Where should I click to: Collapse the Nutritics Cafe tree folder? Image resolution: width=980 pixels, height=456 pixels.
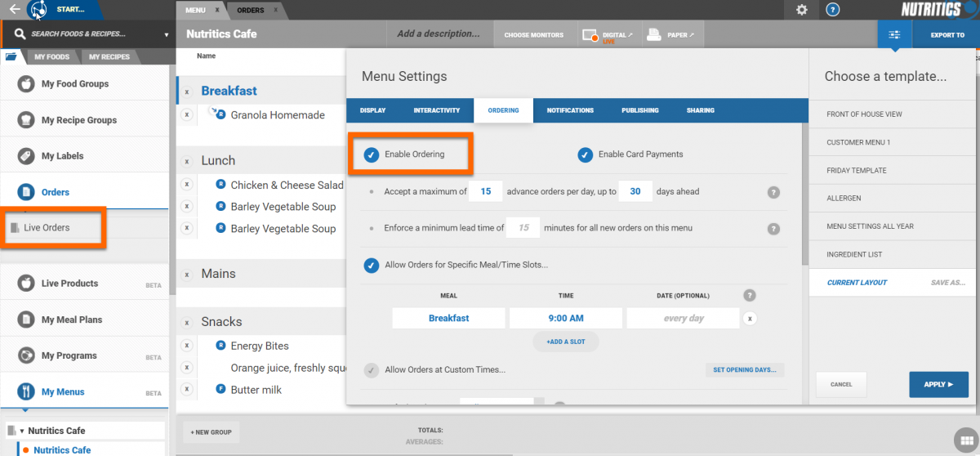click(22, 431)
